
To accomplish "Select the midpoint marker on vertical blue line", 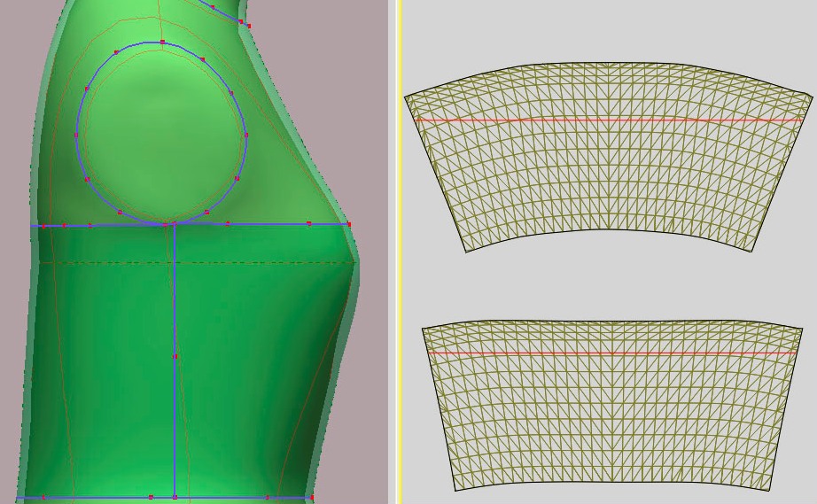I will tap(175, 357).
